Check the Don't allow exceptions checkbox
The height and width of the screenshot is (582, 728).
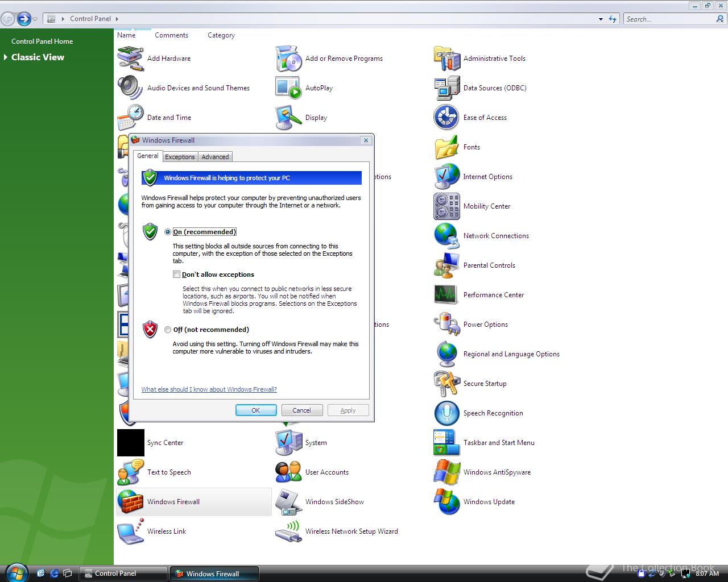tap(176, 275)
